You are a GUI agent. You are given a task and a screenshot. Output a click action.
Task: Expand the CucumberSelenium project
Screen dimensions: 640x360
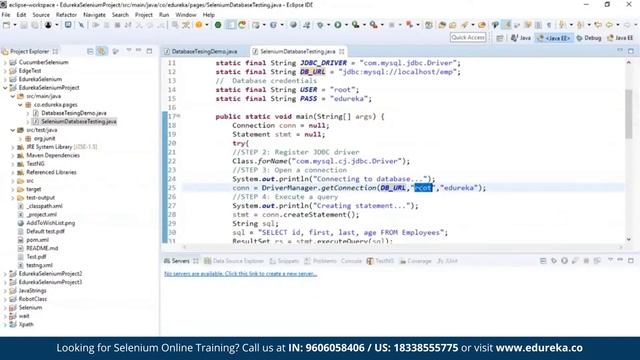[5, 62]
